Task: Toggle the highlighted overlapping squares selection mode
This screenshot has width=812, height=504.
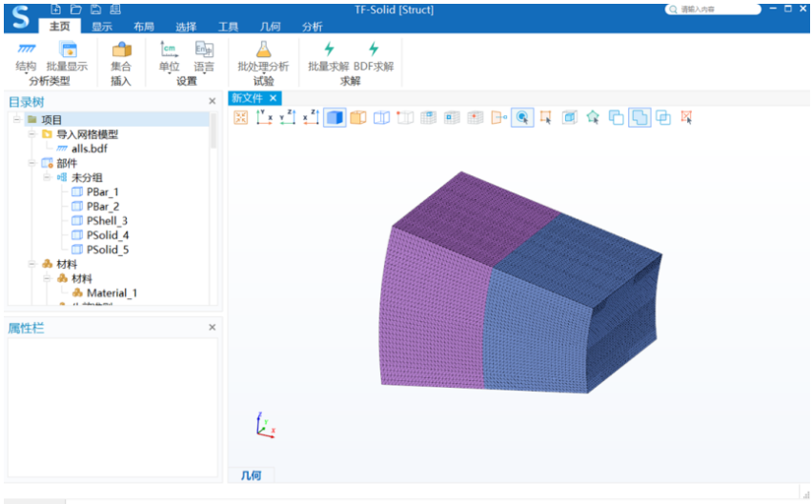Action: (639, 117)
